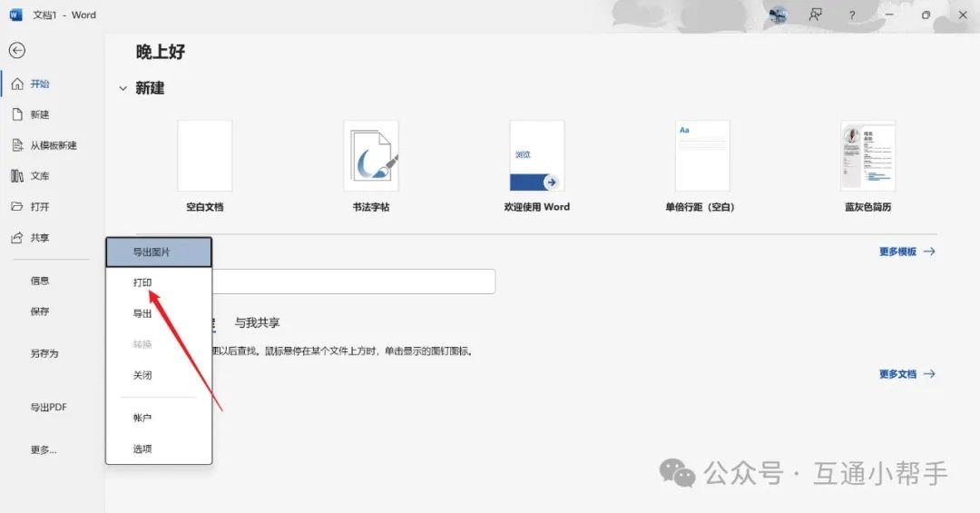Screen dimensions: 980x513
Task: Open help question mark icon
Action: coord(852,15)
